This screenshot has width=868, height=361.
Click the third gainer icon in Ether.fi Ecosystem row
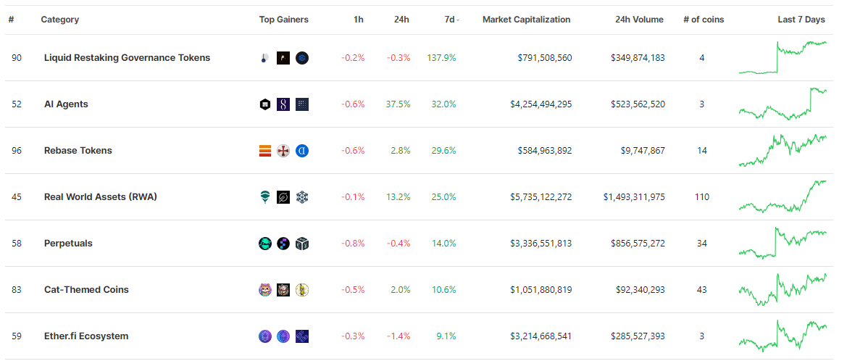click(302, 336)
